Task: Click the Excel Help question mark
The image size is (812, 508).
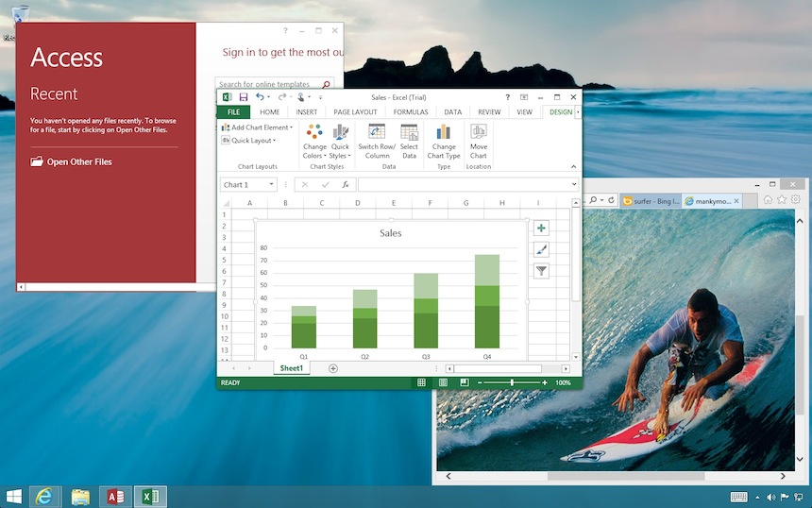Action: (508, 97)
